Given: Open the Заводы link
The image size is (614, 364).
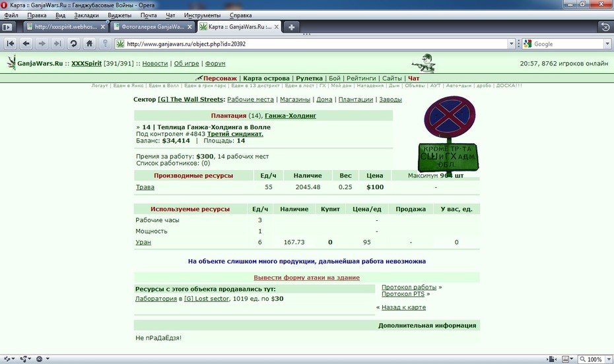Looking at the screenshot, I should tap(390, 100).
